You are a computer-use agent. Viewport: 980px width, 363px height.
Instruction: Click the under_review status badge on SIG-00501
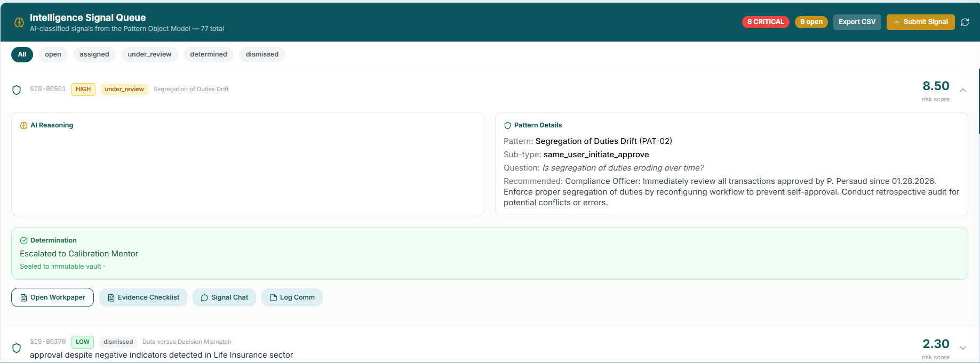(x=124, y=89)
